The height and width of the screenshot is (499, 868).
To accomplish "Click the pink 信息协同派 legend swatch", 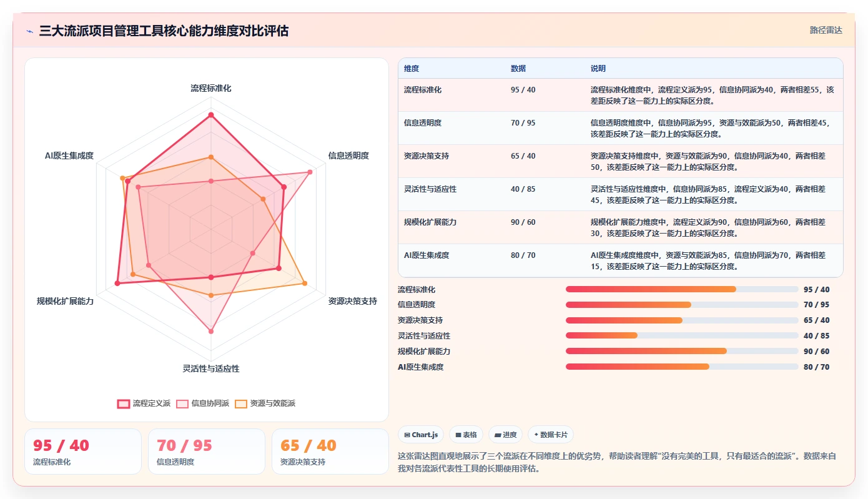I will point(182,403).
